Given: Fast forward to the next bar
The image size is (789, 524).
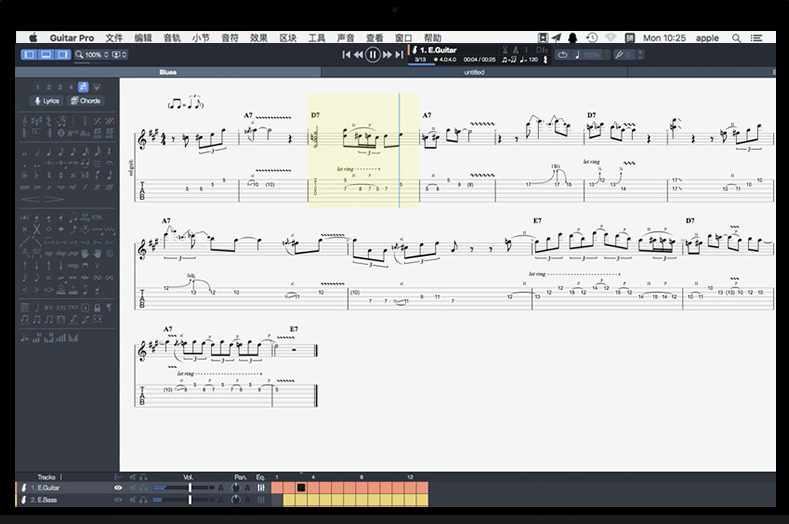Looking at the screenshot, I should pyautogui.click(x=387, y=54).
